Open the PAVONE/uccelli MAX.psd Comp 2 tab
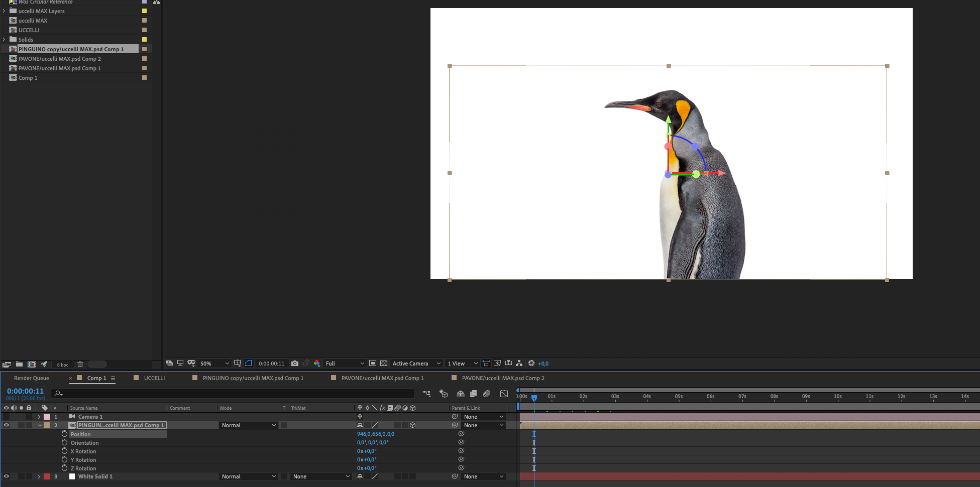 tap(502, 378)
